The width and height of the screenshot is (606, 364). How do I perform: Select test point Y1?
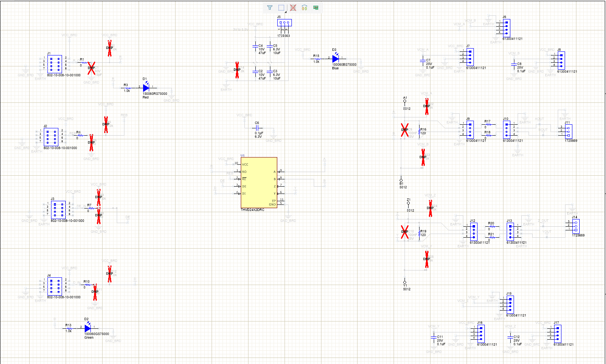tap(405, 282)
